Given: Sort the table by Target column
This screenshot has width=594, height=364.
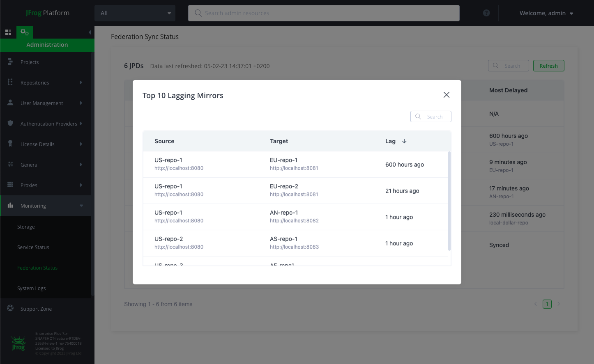Looking at the screenshot, I should point(279,141).
